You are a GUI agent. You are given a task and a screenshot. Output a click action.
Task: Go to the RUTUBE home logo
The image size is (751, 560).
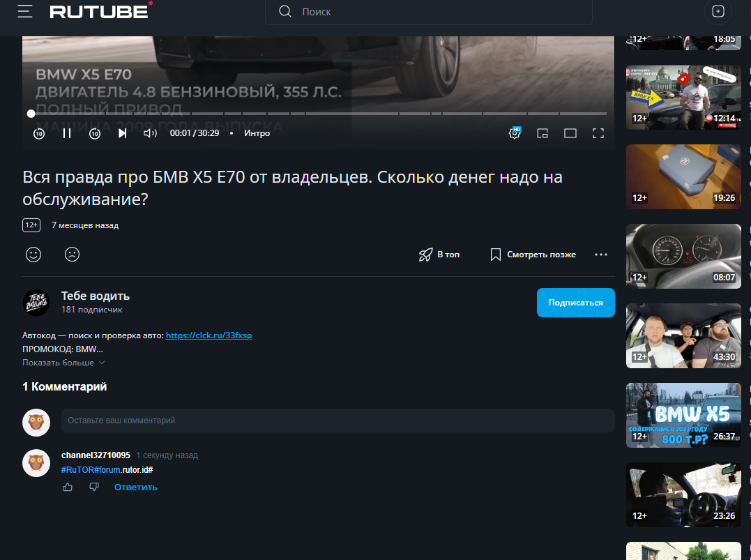click(x=100, y=11)
